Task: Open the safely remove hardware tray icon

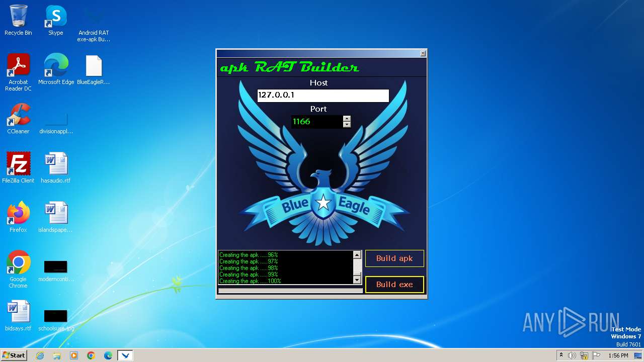Action: pos(584,355)
